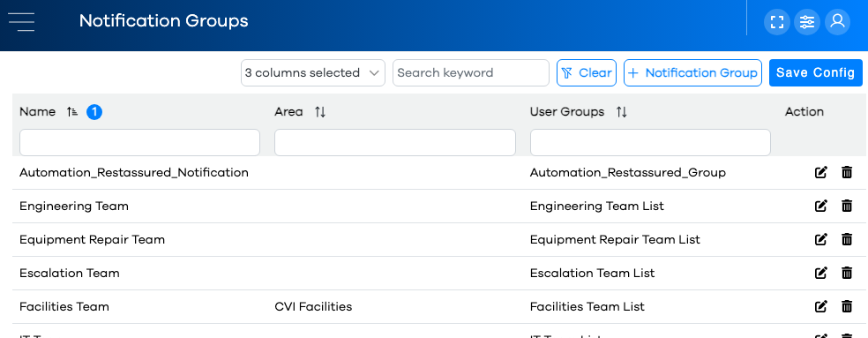Select the 'Facilities Team' name cell
Screen dimensions: 868x338
(x=64, y=306)
